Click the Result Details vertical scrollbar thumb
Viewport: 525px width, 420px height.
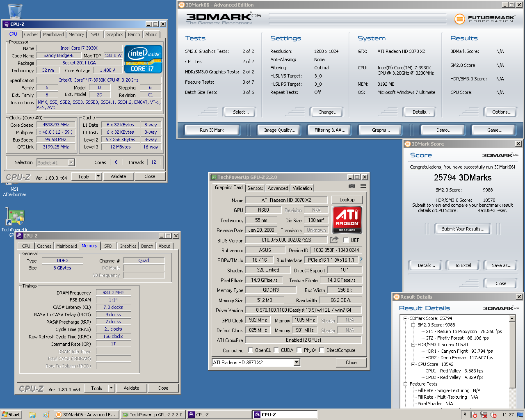pyautogui.click(x=512, y=354)
